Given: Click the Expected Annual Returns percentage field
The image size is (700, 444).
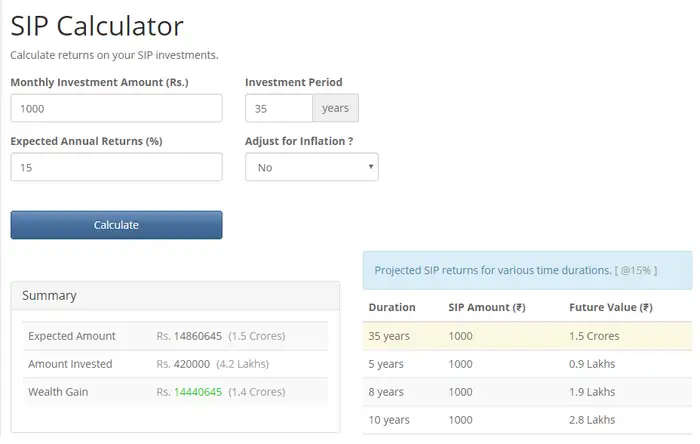Looking at the screenshot, I should tap(116, 167).
